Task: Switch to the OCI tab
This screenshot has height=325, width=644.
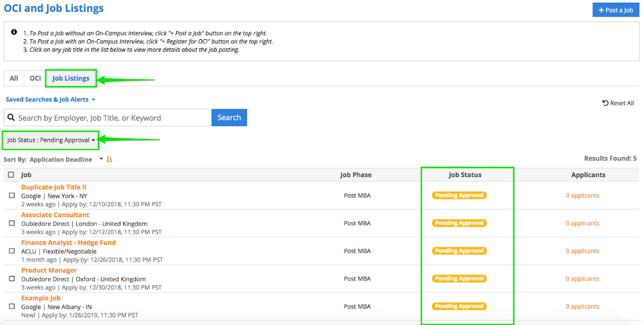Action: pyautogui.click(x=35, y=79)
